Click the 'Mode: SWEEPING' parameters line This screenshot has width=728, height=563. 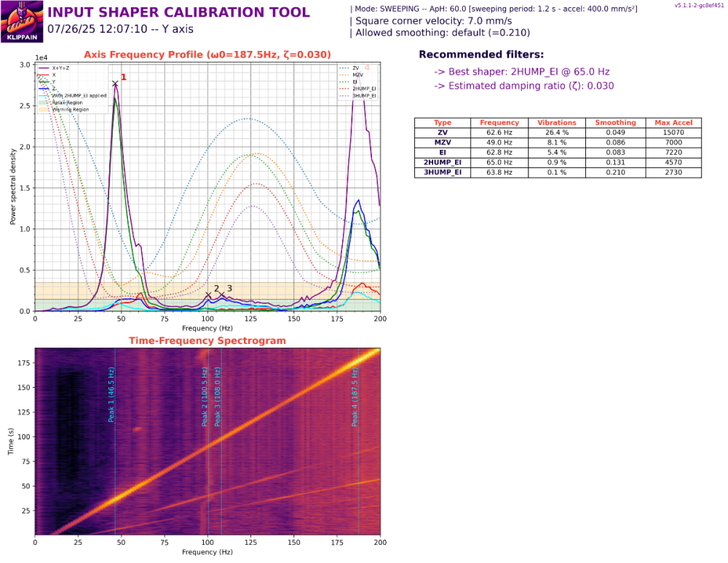pos(494,9)
